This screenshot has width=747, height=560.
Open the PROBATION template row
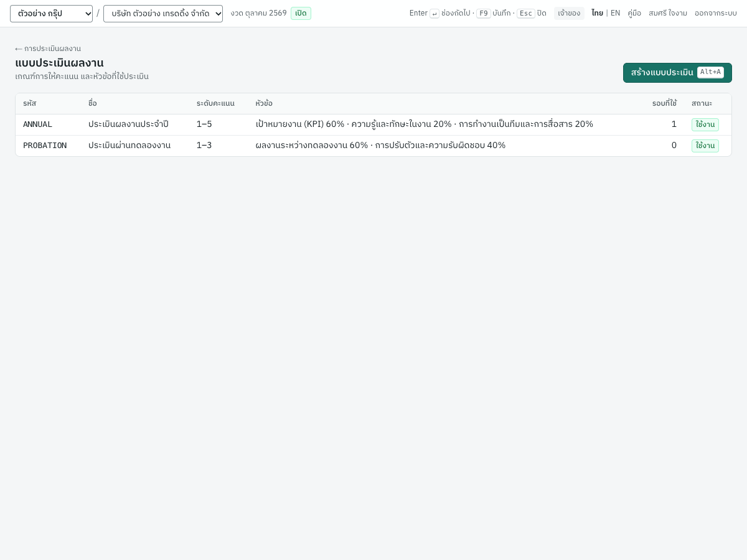point(374,146)
